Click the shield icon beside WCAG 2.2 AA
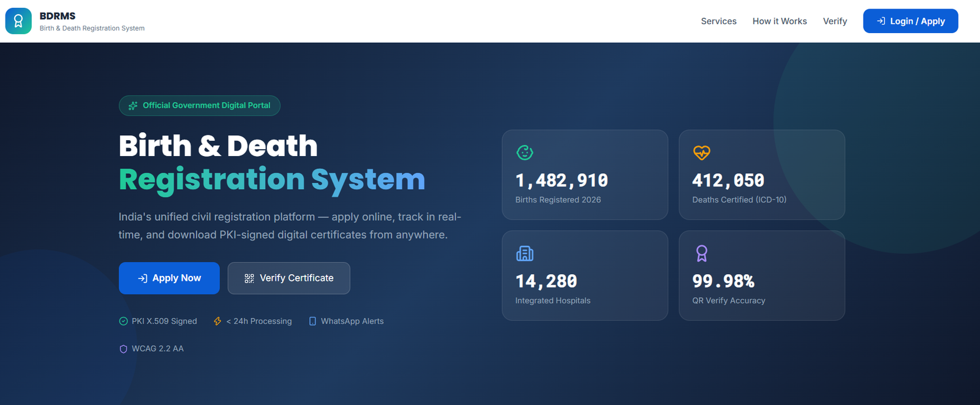Image resolution: width=980 pixels, height=405 pixels. coord(123,349)
